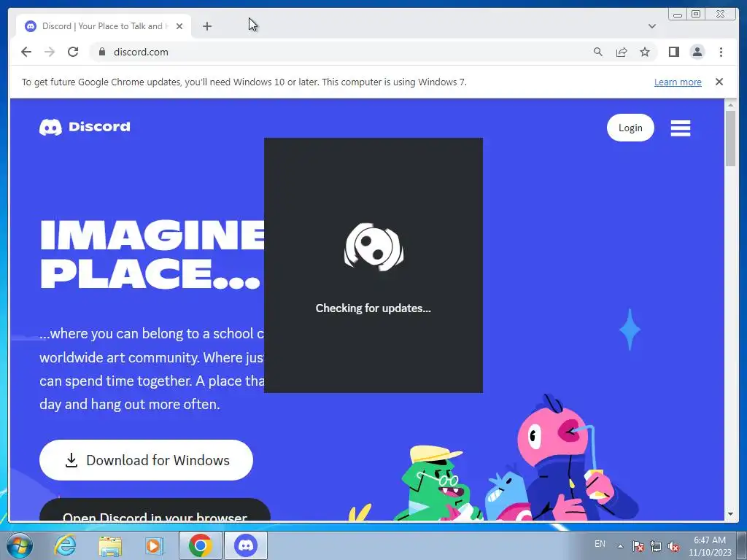Dismiss the Chrome update notification bar

click(x=719, y=82)
